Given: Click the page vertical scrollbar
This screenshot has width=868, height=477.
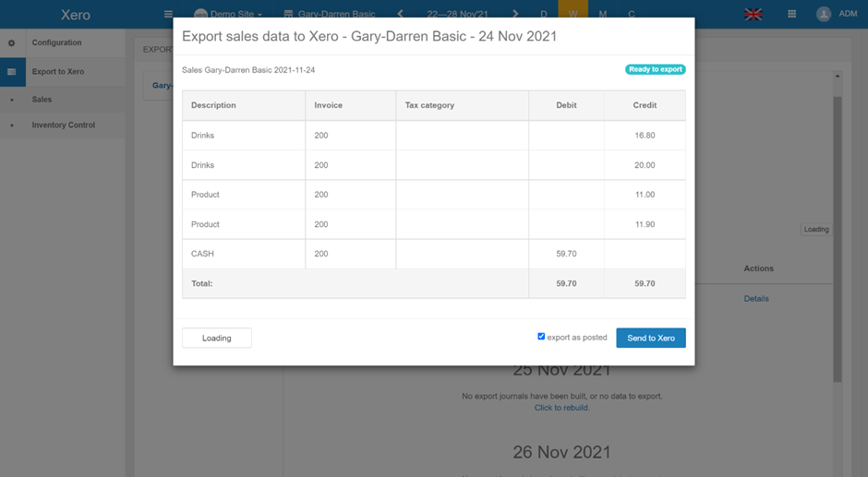Looking at the screenshot, I should point(838,231).
